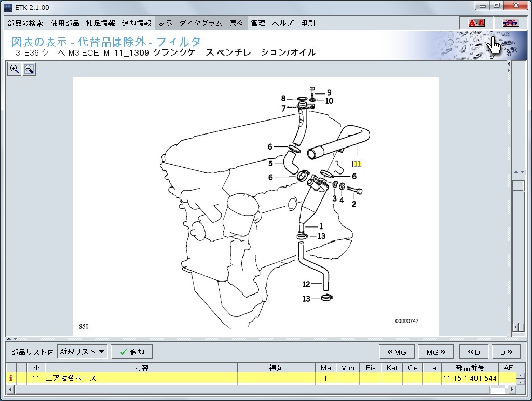Go to previous main group «MG

[x=397, y=352]
